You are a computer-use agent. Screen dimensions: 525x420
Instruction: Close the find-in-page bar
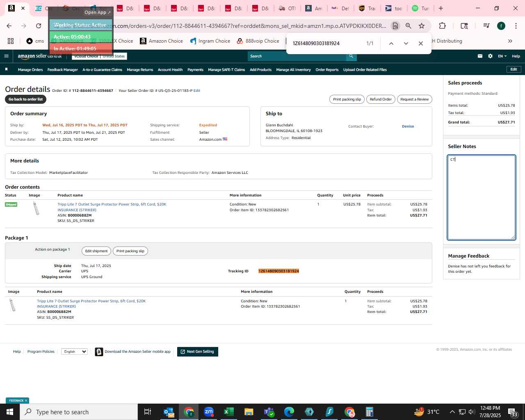pos(420,43)
